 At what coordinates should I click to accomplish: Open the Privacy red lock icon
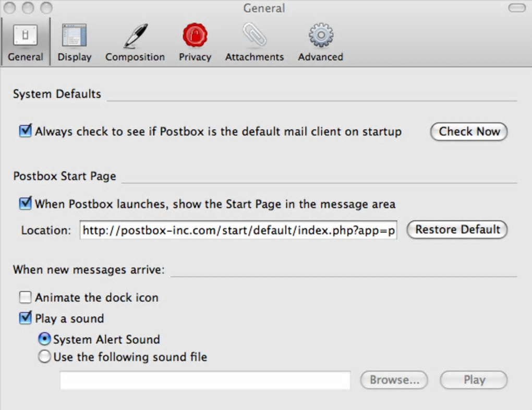click(195, 35)
